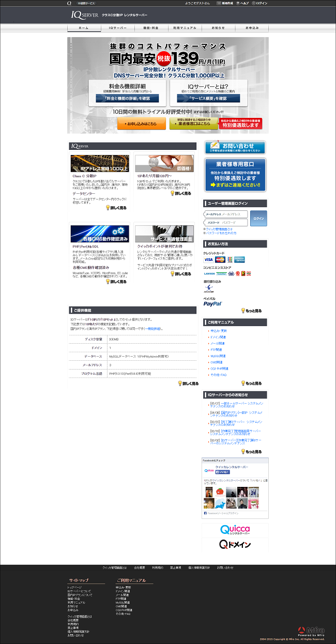Image resolution: width=336 pixels, height=644 pixels.
Task: Open the MySQL関連 manual link in sidebar
Action: click(x=218, y=356)
